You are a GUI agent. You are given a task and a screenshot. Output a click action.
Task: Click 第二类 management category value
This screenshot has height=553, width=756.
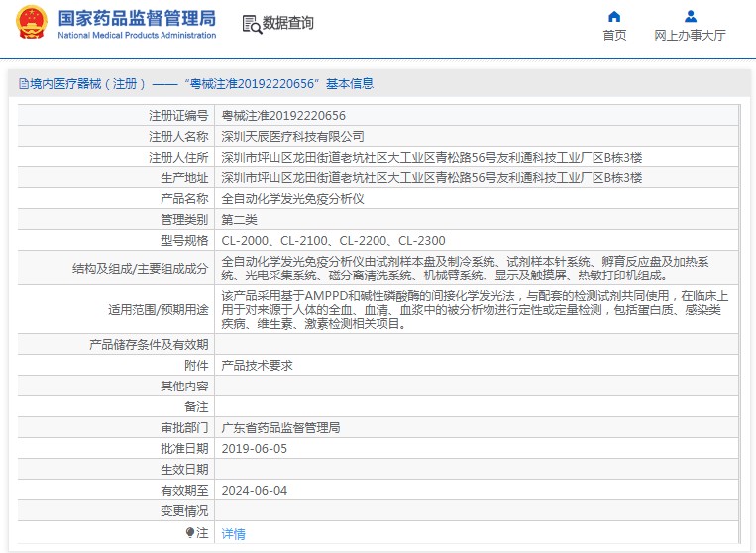239,220
